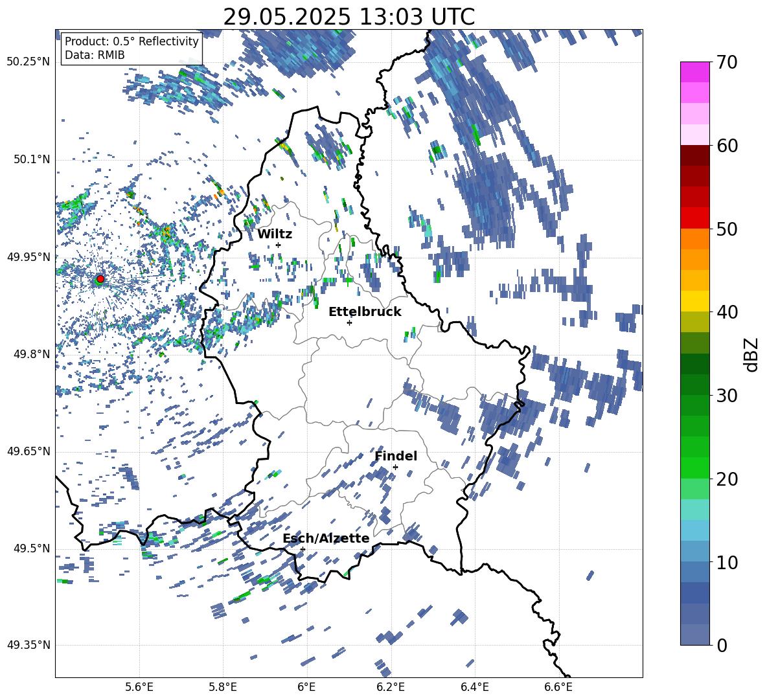Click the dBZ colorbar axis label
The image size is (767, 700).
(752, 354)
